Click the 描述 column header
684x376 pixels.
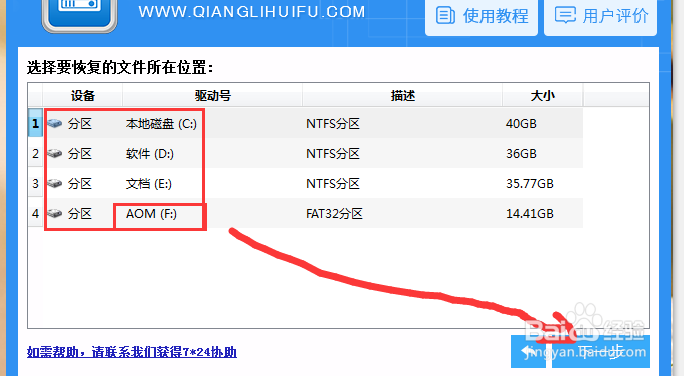[402, 96]
